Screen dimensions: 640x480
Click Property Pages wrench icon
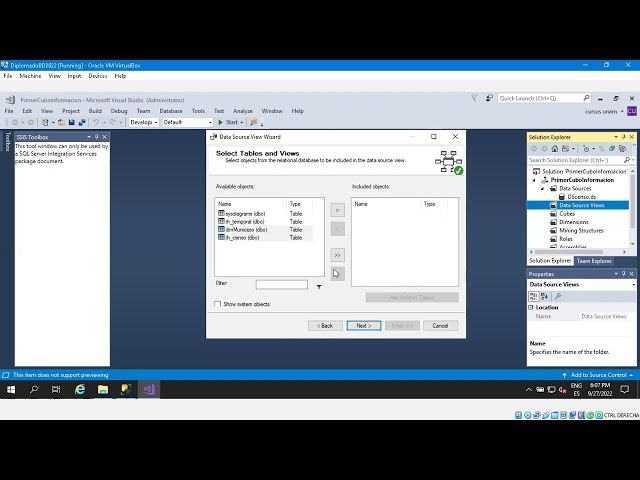point(558,296)
